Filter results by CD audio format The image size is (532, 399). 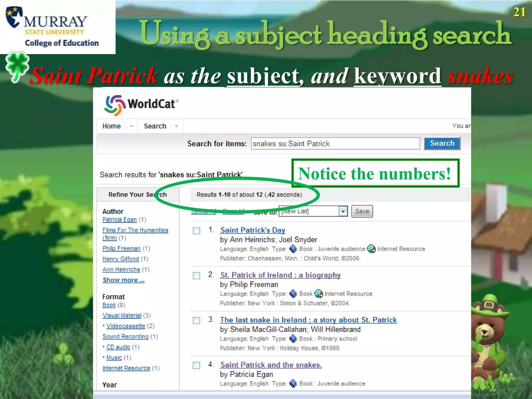(118, 347)
